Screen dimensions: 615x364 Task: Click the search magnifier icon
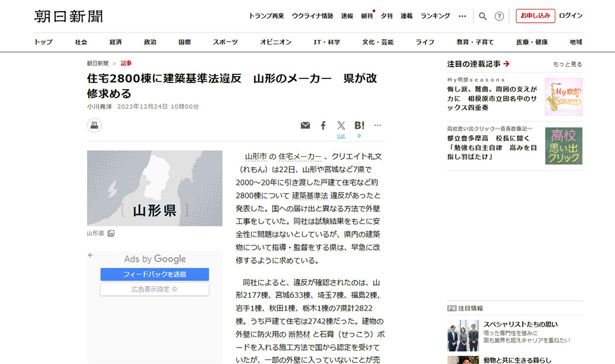point(483,16)
